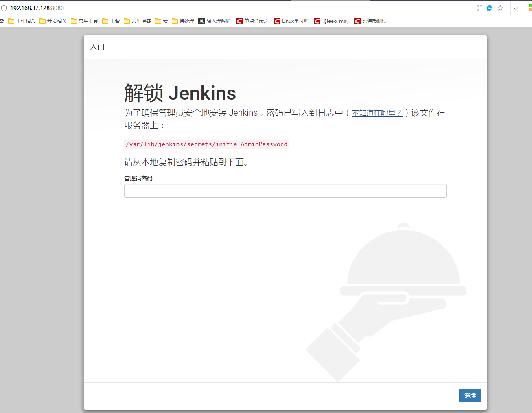Switch to IE compatibility mode icon
The image size is (532, 413).
point(489,8)
